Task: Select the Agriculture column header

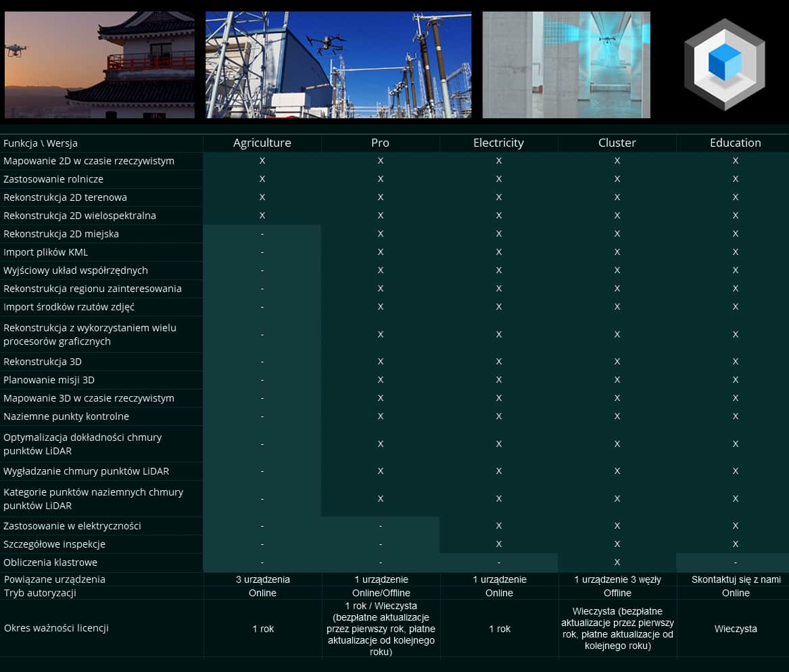Action: click(262, 143)
